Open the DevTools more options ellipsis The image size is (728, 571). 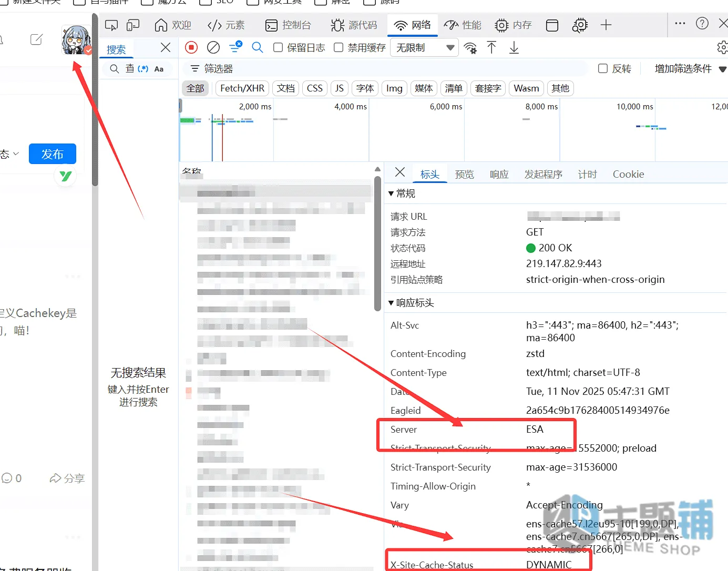point(680,23)
